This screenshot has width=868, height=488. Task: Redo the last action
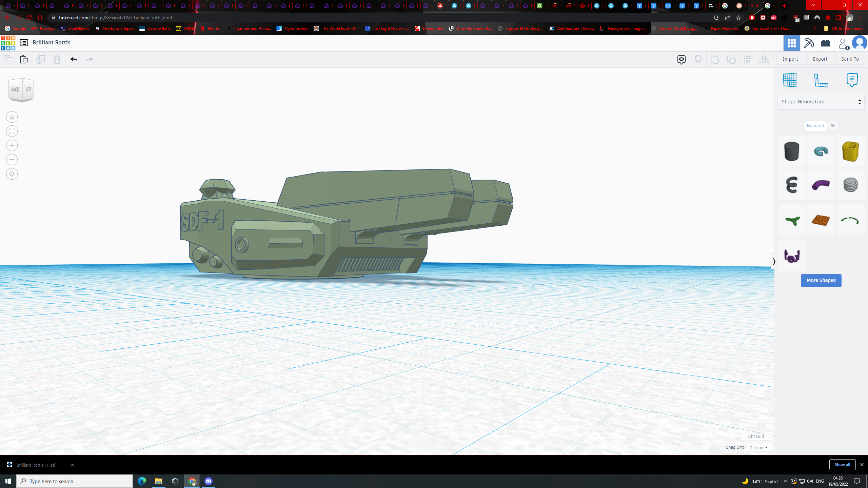(x=90, y=59)
